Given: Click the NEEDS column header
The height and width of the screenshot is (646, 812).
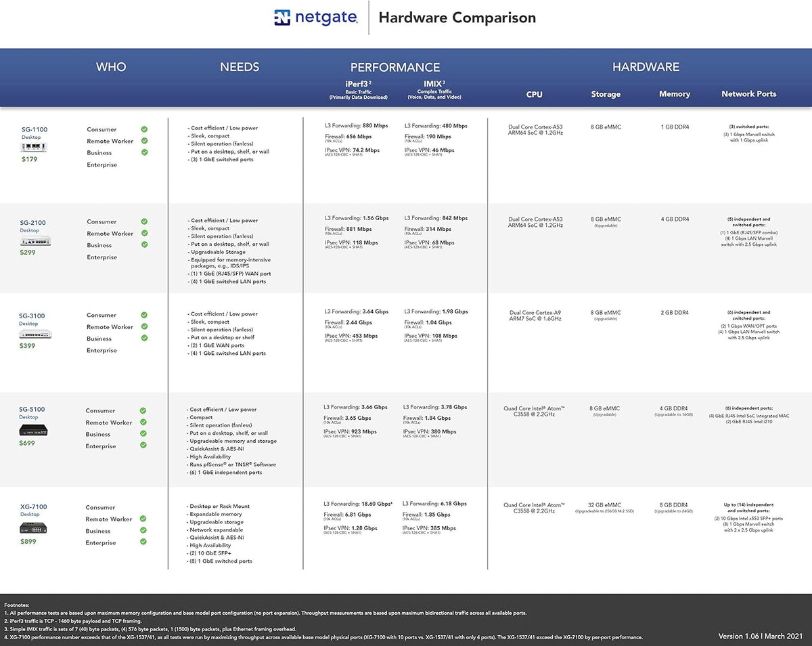Looking at the screenshot, I should 240,67.
